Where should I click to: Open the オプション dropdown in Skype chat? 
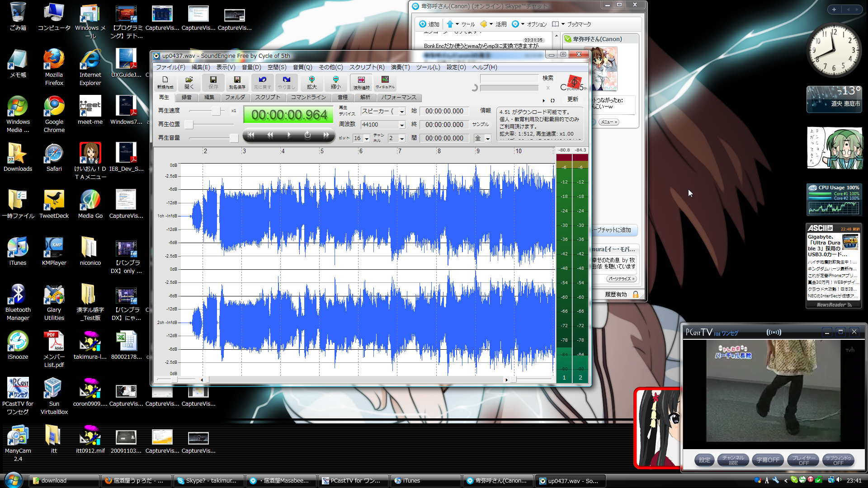(529, 24)
